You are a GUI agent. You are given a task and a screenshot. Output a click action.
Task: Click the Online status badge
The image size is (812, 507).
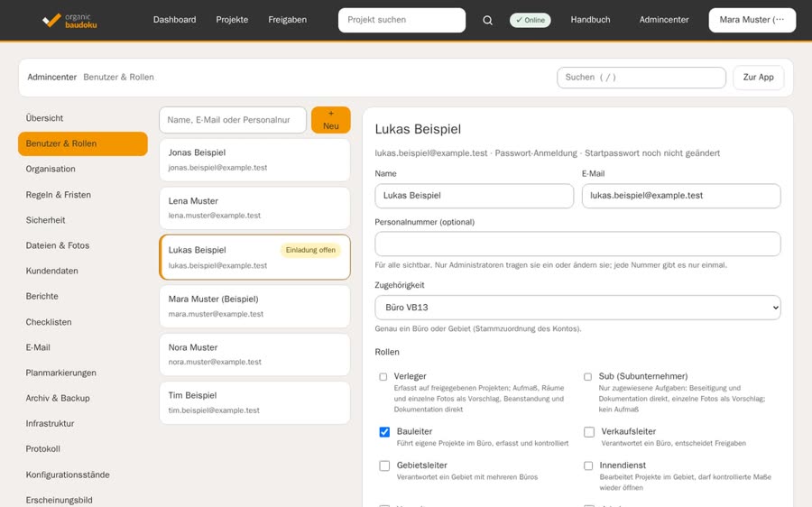[x=530, y=20]
